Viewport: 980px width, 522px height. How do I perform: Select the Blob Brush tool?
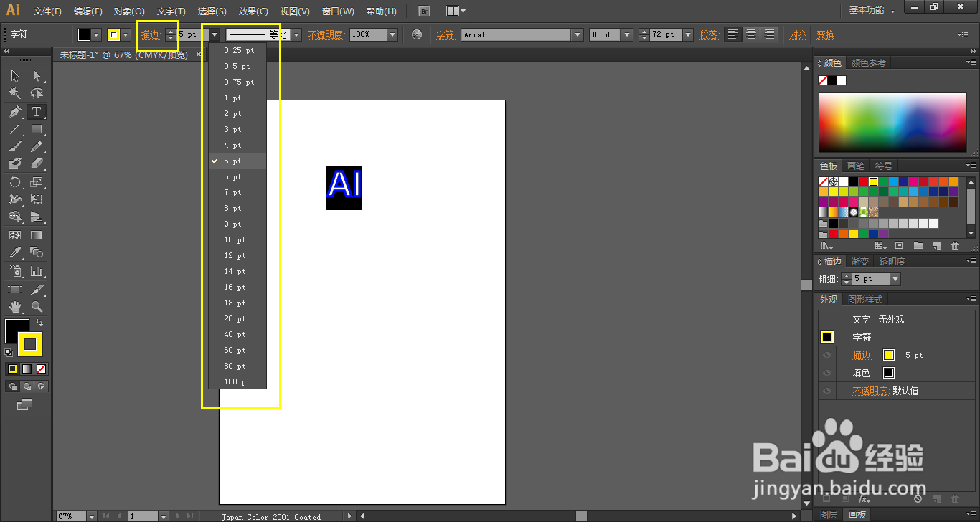(15, 163)
